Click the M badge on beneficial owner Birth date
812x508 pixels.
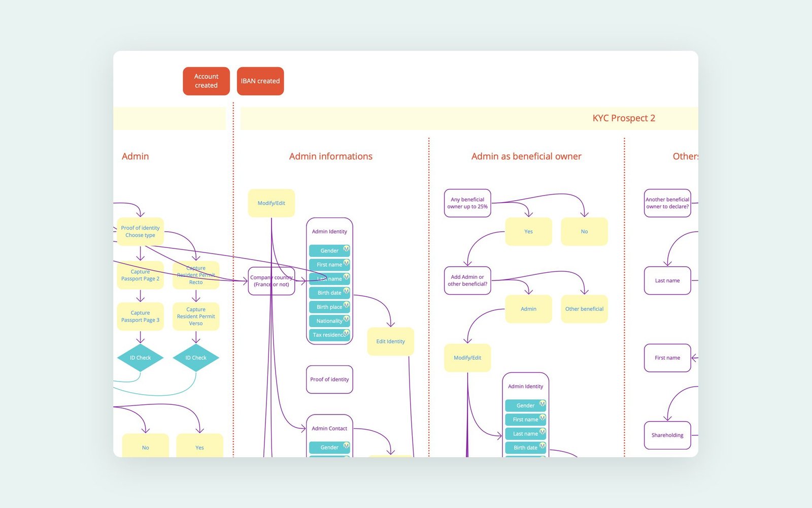click(542, 446)
